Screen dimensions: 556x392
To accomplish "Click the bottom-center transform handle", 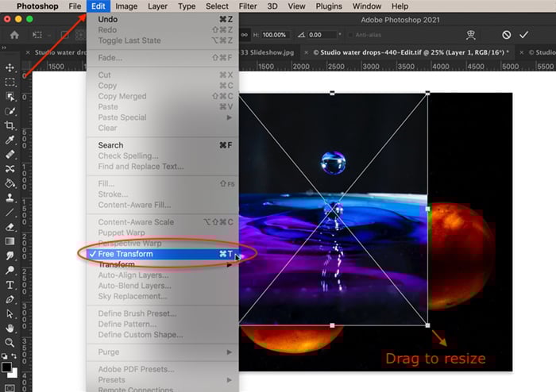I will (332, 325).
